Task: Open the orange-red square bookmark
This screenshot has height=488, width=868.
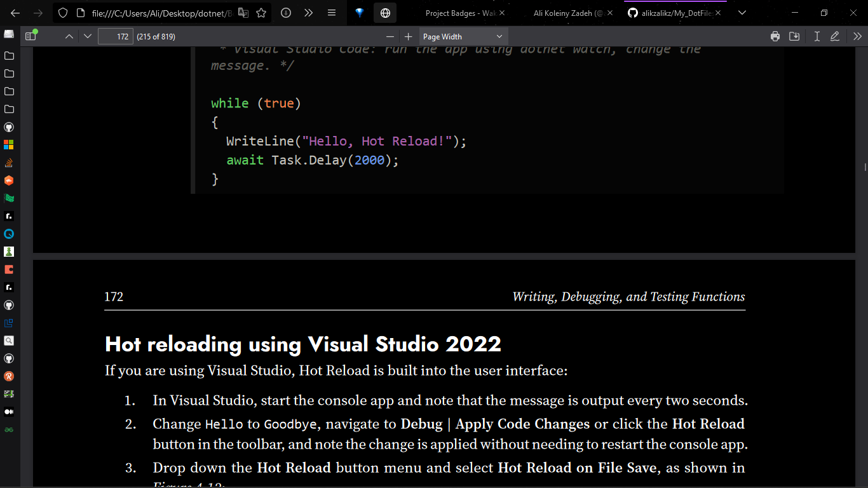Action: click(x=9, y=269)
